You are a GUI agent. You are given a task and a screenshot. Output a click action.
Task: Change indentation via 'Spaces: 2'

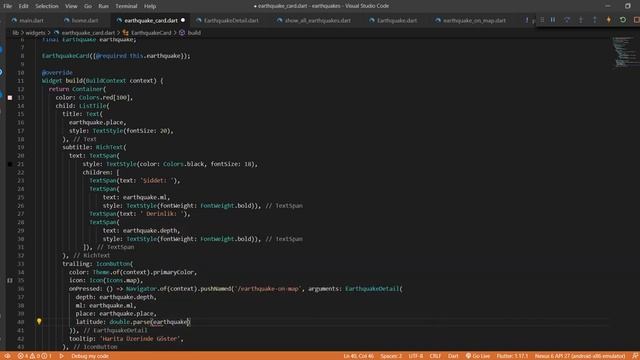[x=391, y=356]
